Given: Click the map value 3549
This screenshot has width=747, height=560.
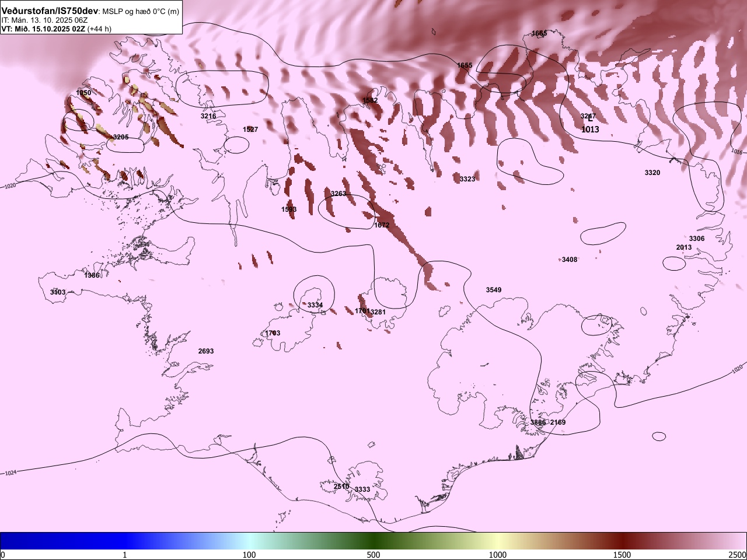Looking at the screenshot, I should point(494,290).
